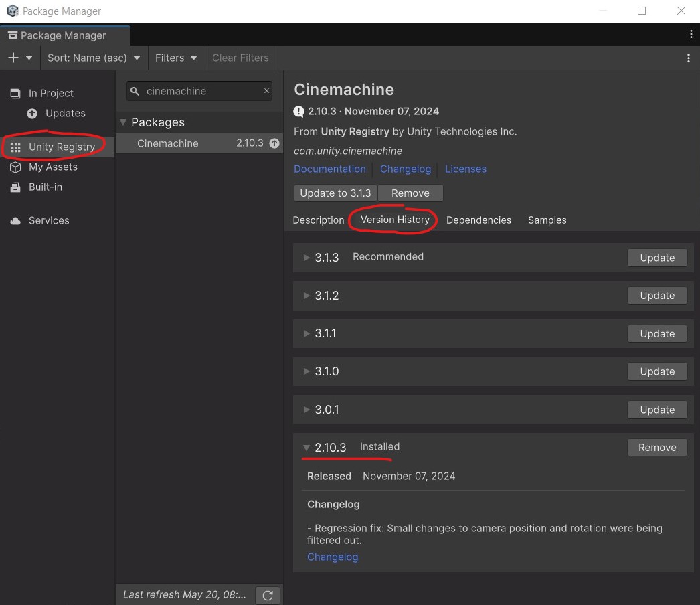This screenshot has height=605, width=700.
Task: Click the com.unity.cinemachine package ID text
Action: pos(348,151)
